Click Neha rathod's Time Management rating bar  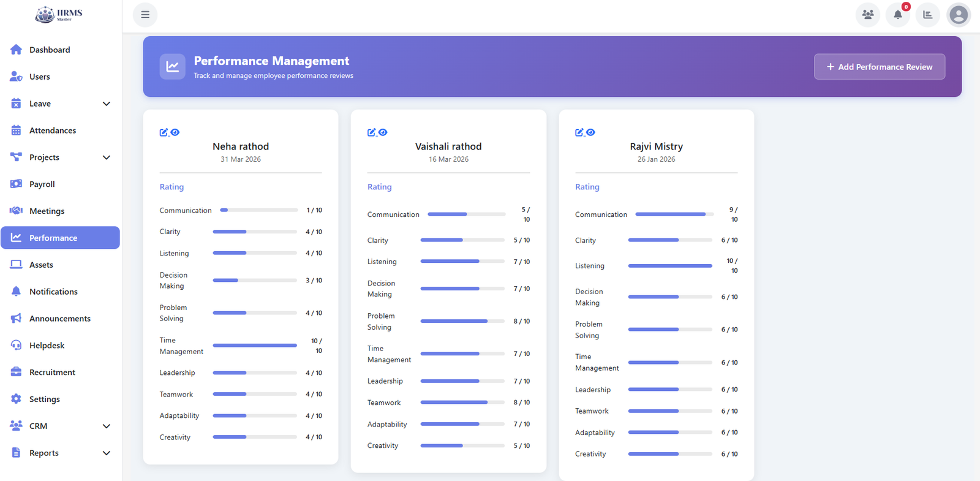[255, 346]
